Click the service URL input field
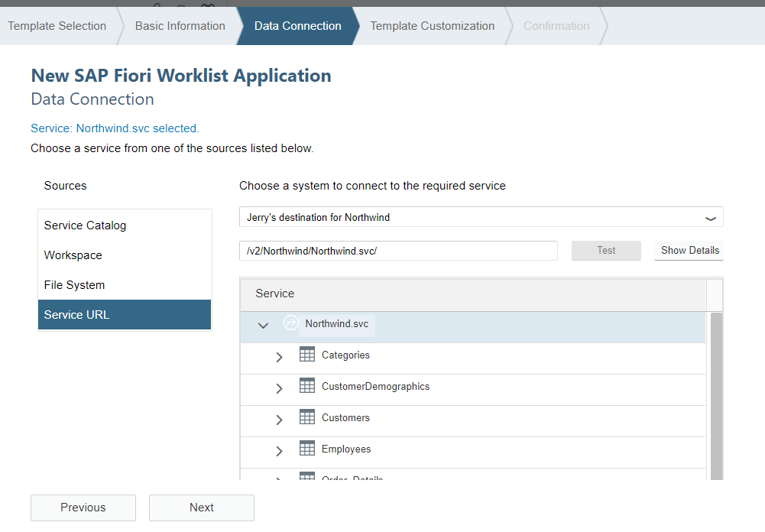Viewport: 765px width, 532px height. pos(398,251)
